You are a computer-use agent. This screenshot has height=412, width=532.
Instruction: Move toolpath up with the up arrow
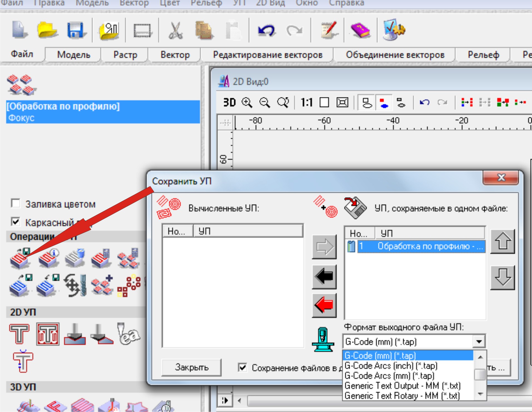click(x=502, y=241)
